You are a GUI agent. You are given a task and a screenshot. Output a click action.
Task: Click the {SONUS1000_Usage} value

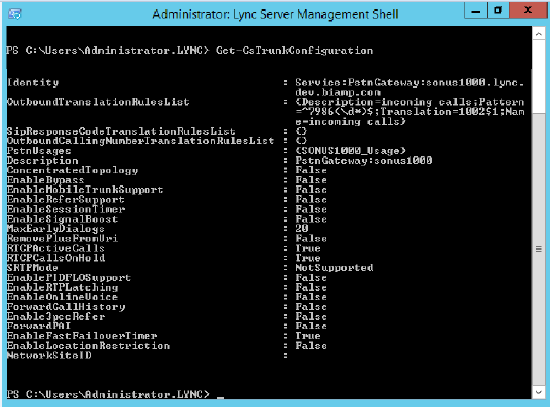350,151
